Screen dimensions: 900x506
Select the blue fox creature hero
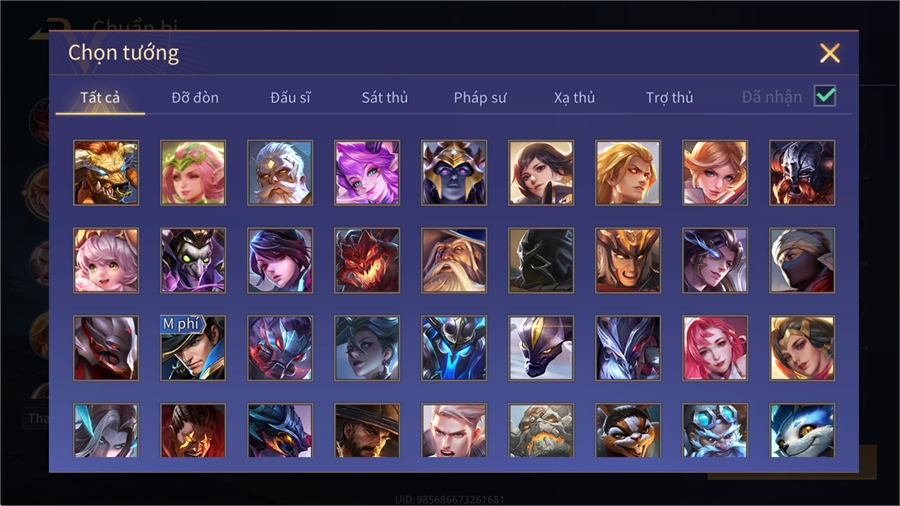click(802, 430)
